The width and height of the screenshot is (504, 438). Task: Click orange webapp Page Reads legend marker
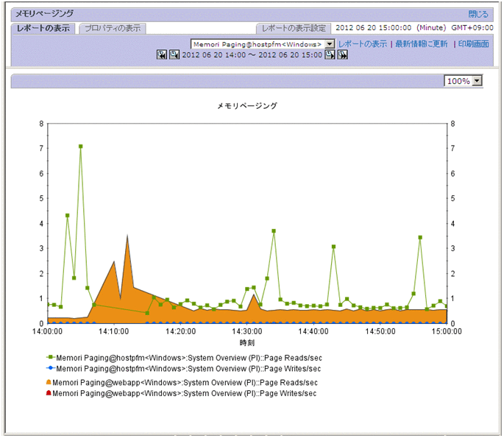click(49, 383)
